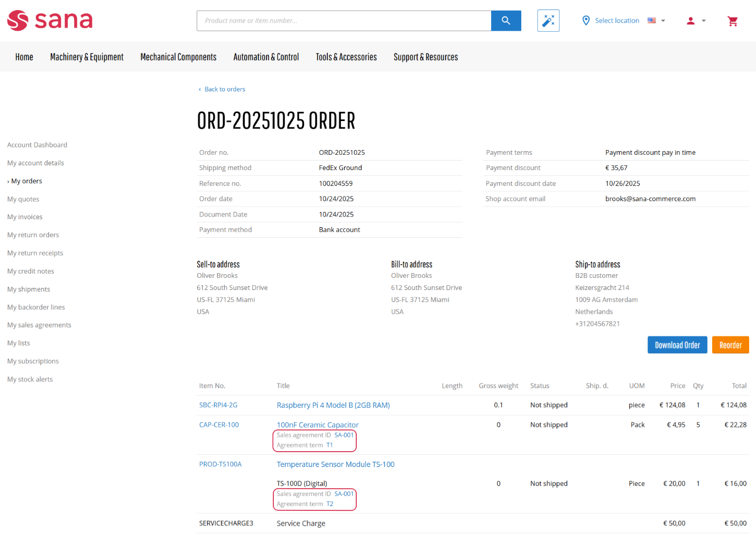
Task: Click the US flag icon
Action: [x=652, y=21]
